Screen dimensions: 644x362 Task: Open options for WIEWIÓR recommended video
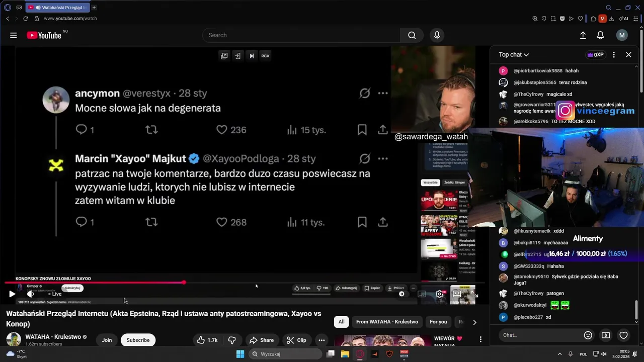pos(480,339)
